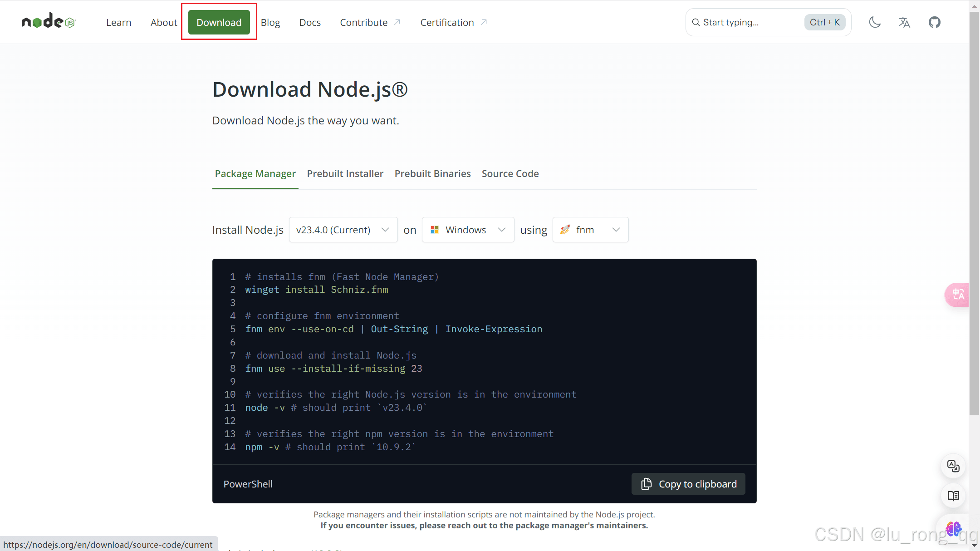Viewport: 980px width, 551px height.
Task: Click the green Download button
Action: point(219,22)
